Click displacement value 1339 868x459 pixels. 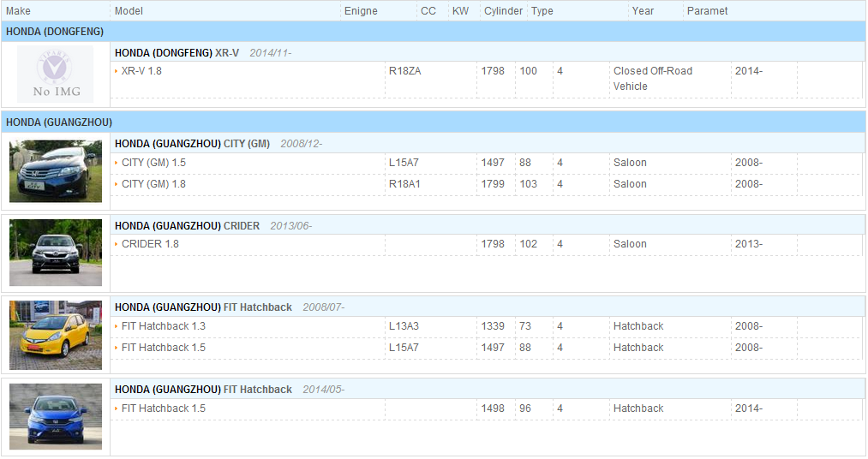pos(493,326)
